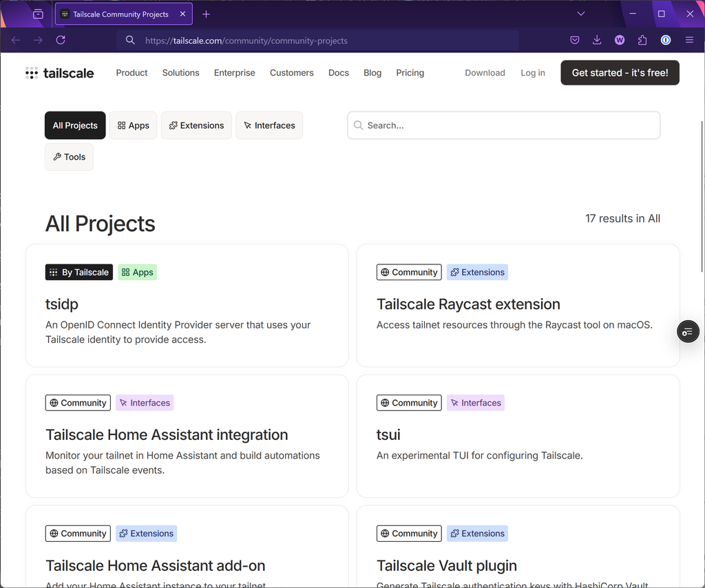Image resolution: width=705 pixels, height=588 pixels.
Task: Filter projects by Extensions
Action: 196,125
